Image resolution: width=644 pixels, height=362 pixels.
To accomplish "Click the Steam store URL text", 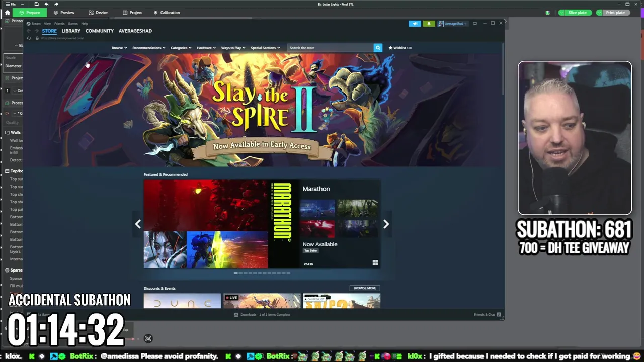I will coord(62,38).
